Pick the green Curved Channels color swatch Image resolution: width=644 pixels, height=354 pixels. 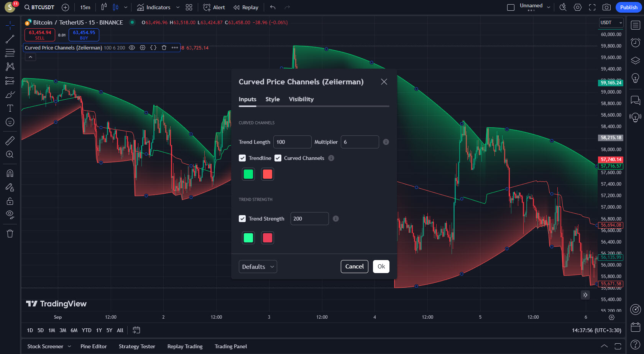[248, 174]
